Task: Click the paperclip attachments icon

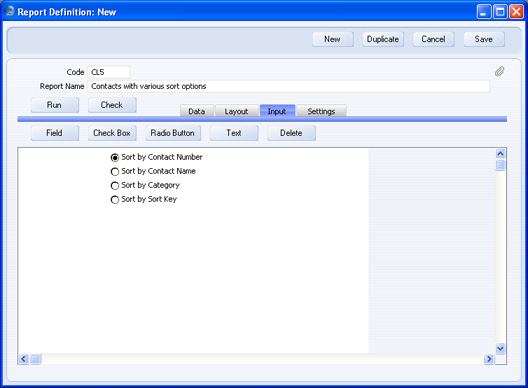Action: (x=499, y=71)
